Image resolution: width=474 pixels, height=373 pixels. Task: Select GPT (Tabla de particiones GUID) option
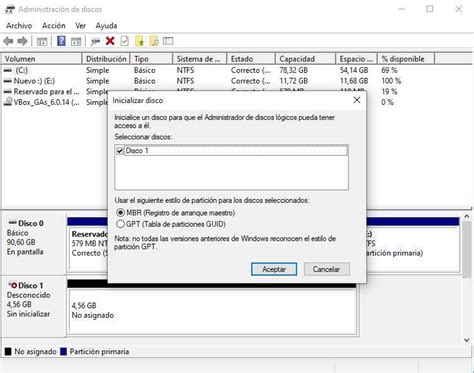point(120,224)
